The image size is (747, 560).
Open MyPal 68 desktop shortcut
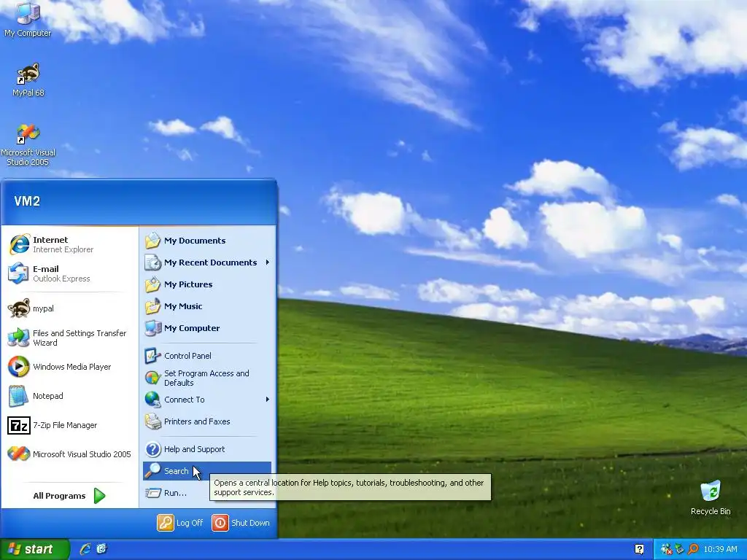[28, 79]
